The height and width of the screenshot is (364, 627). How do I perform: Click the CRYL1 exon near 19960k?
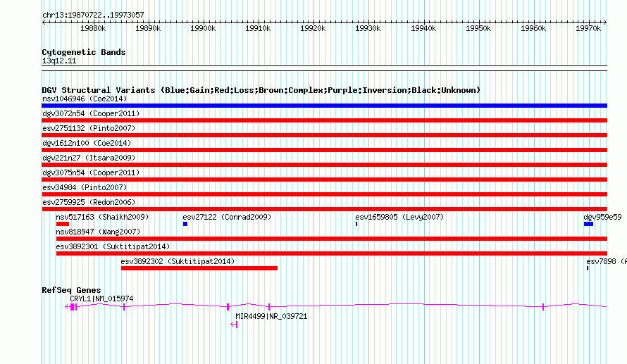543,306
